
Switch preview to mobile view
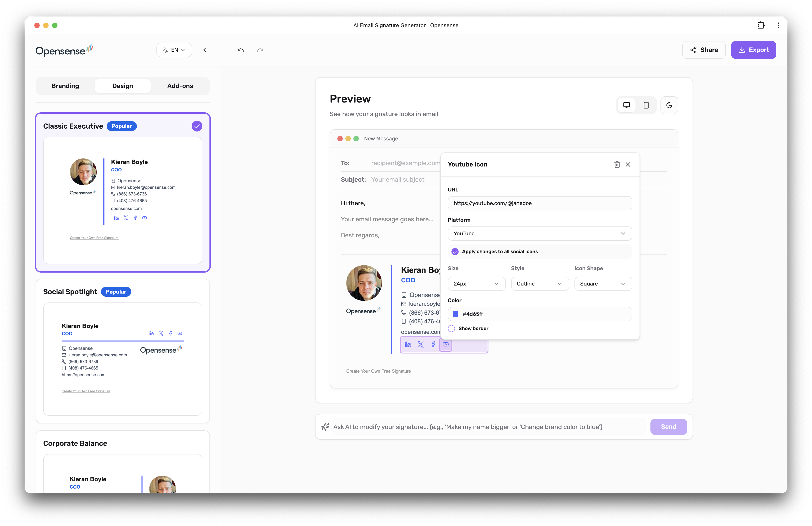(x=646, y=105)
